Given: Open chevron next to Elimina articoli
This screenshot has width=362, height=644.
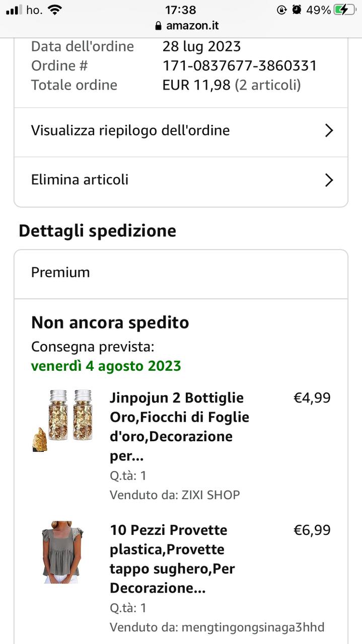Looking at the screenshot, I should [x=329, y=180].
